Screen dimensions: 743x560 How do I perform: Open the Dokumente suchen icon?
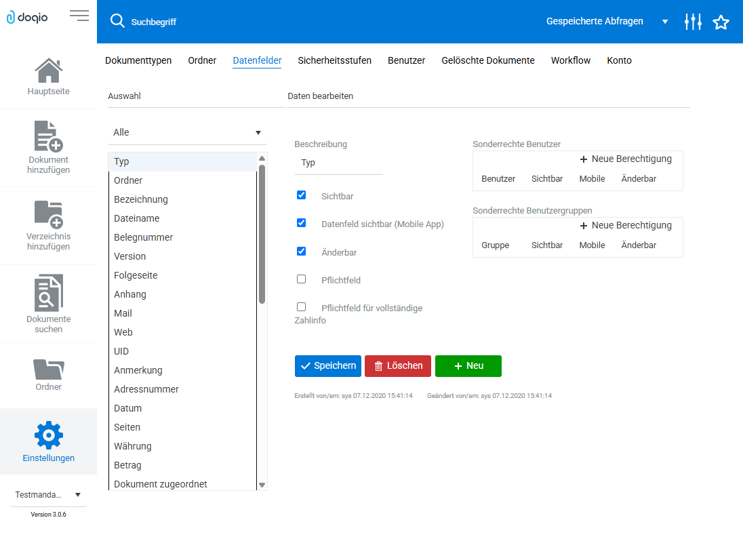tap(49, 293)
